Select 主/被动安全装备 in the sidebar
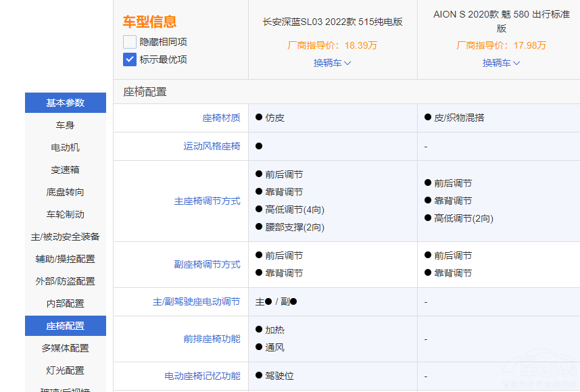 coord(65,236)
